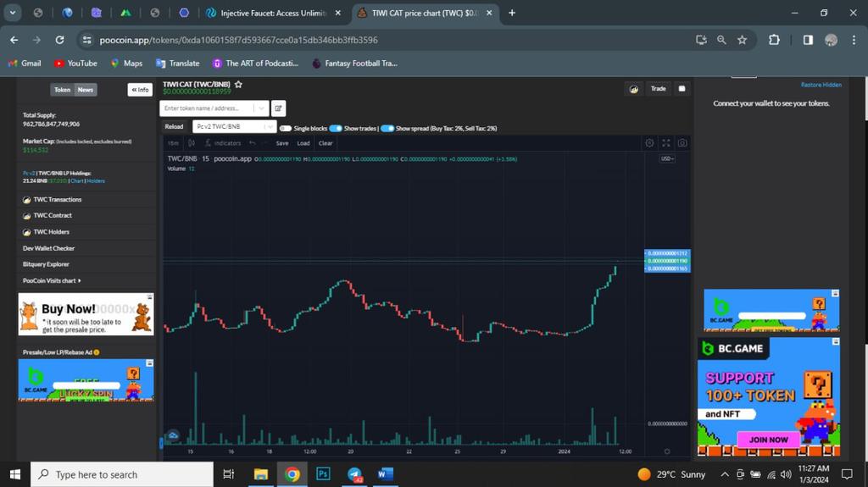Click the Trade button
Viewport: 868px width, 487px height.
tap(658, 89)
